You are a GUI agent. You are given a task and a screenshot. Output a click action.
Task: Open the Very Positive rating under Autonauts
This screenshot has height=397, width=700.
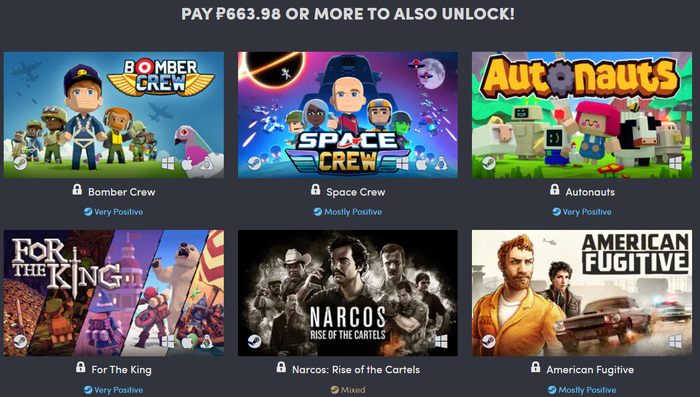coord(582,212)
